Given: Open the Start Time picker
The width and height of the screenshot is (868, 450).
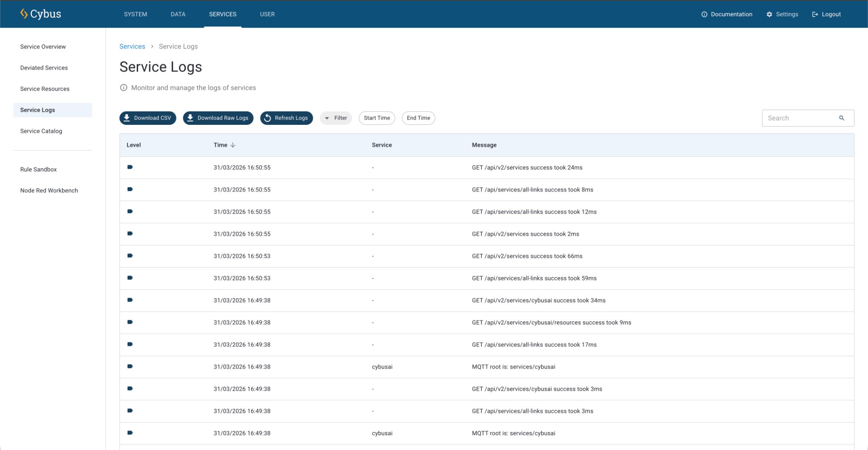Looking at the screenshot, I should click(x=377, y=118).
